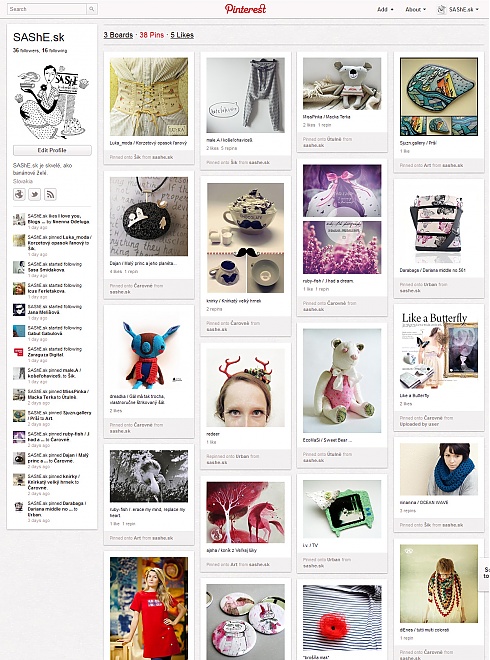The width and height of the screenshot is (490, 660).
Task: Open the Like a Butterfly pin image
Action: pyautogui.click(x=439, y=350)
